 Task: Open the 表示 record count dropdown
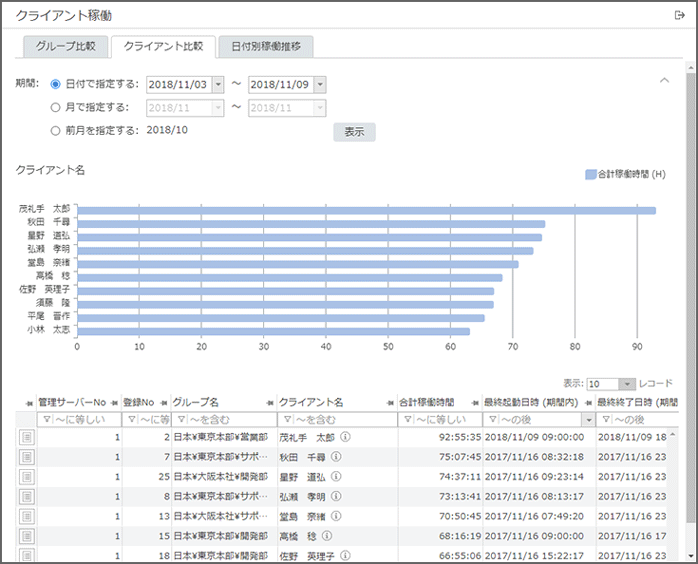tap(627, 384)
